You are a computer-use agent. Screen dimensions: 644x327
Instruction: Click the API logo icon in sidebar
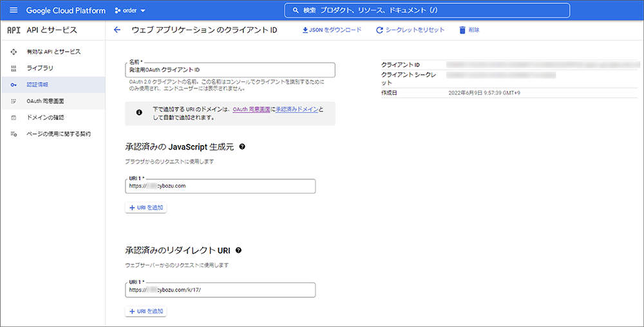tap(14, 30)
